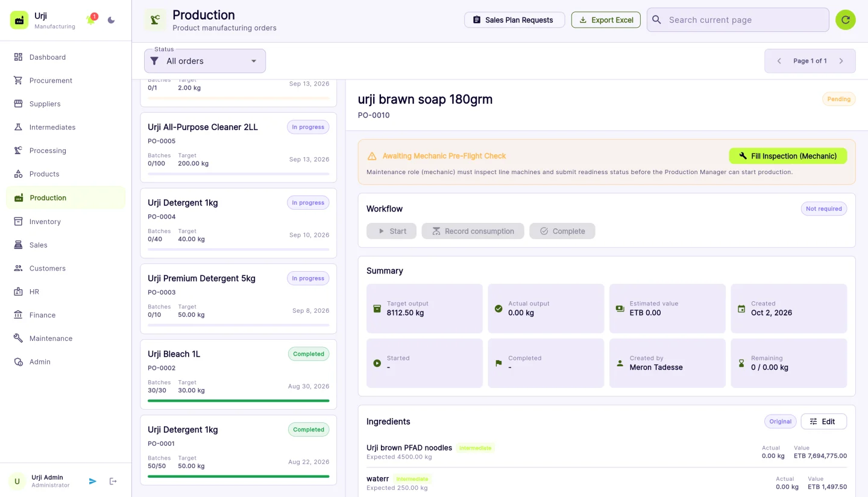This screenshot has height=497, width=868.
Task: Click the Urji Admin user profile
Action: pos(40,481)
